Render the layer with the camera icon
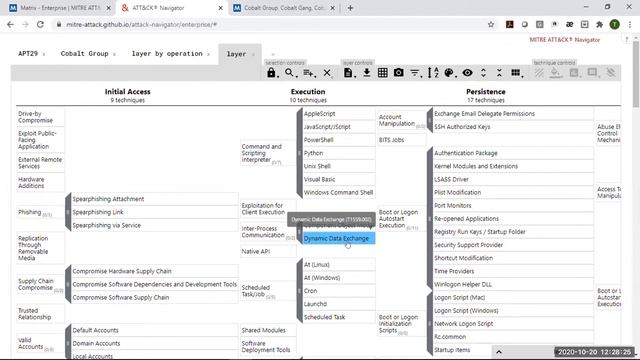This screenshot has height=360, width=640. coord(398,73)
